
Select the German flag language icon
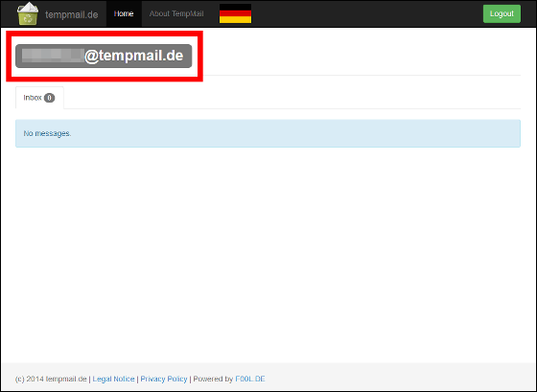[x=235, y=13]
